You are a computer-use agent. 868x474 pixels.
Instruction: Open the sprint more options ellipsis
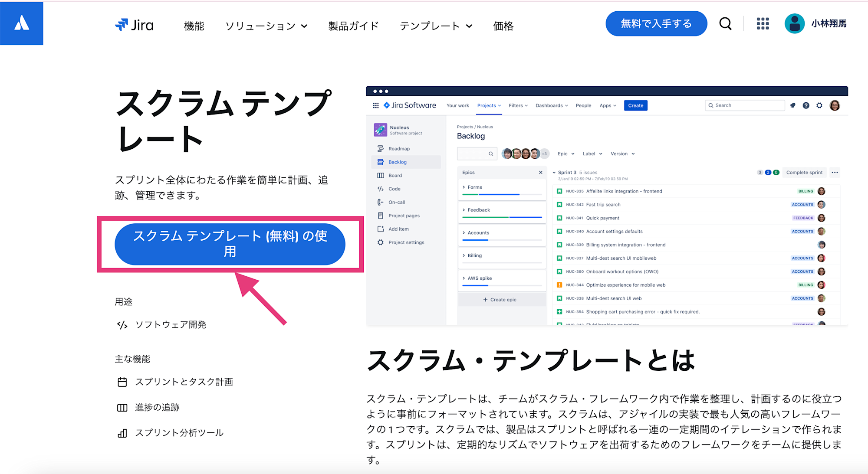pos(835,173)
